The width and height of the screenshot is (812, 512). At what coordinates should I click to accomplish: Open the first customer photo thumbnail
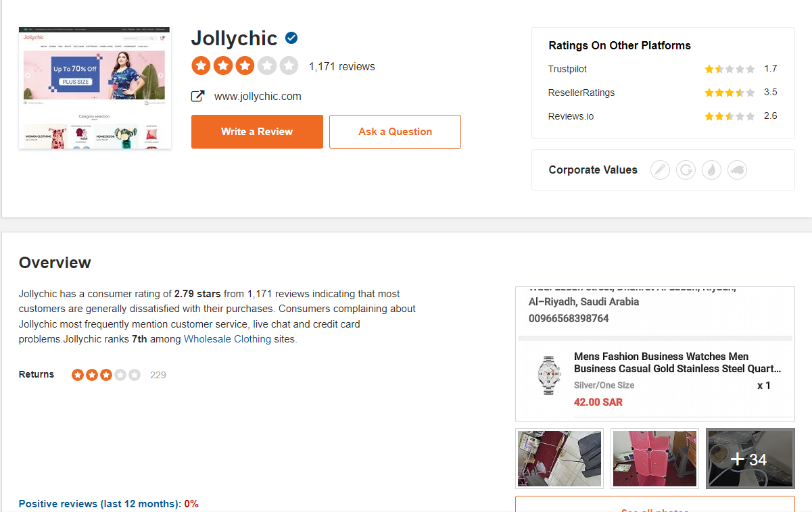click(x=559, y=459)
